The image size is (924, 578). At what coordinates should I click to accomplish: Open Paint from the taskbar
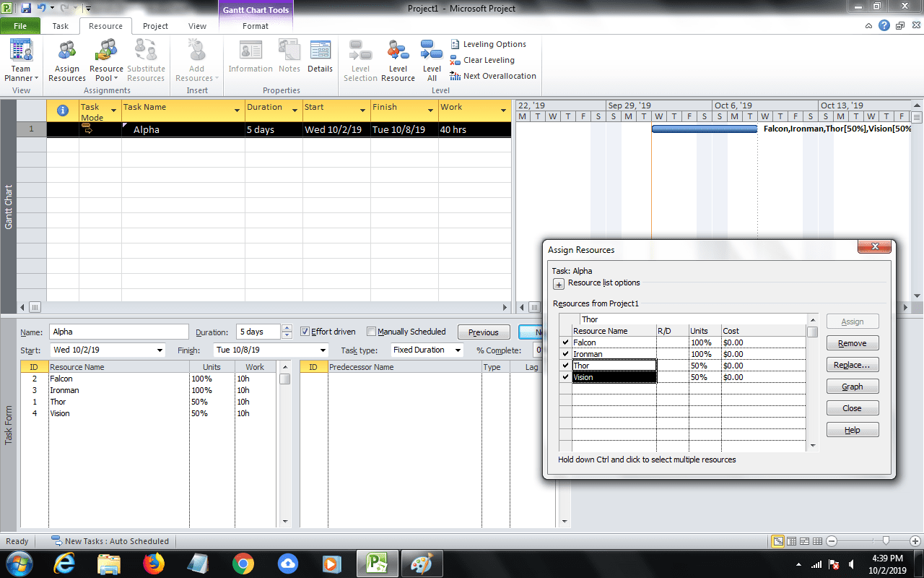(421, 564)
